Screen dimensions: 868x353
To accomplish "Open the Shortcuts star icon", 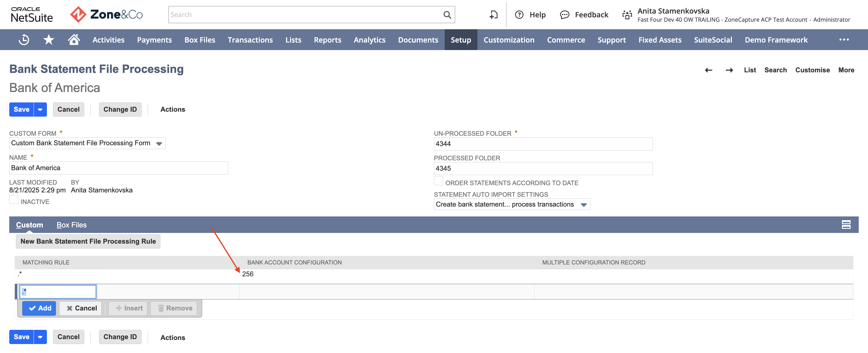I will click(x=49, y=40).
